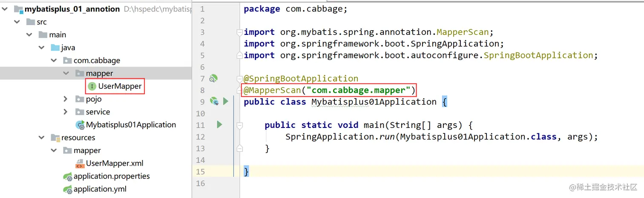Click the run method call on line 12
Viewport: 644px width, 198px height.
[x=388, y=136]
